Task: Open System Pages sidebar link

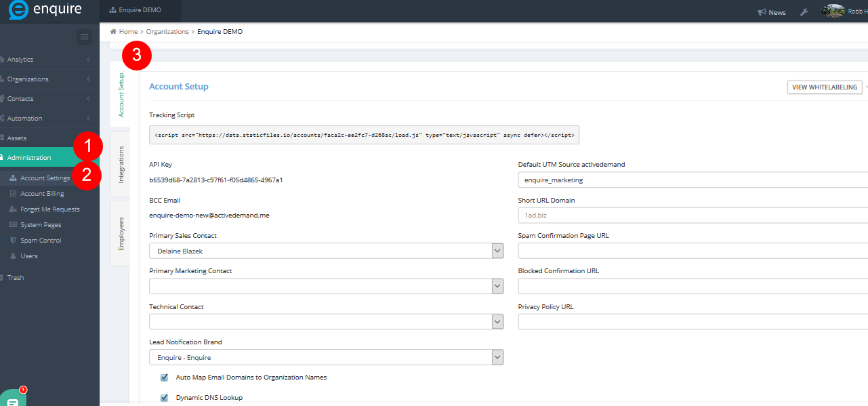Action: tap(41, 225)
